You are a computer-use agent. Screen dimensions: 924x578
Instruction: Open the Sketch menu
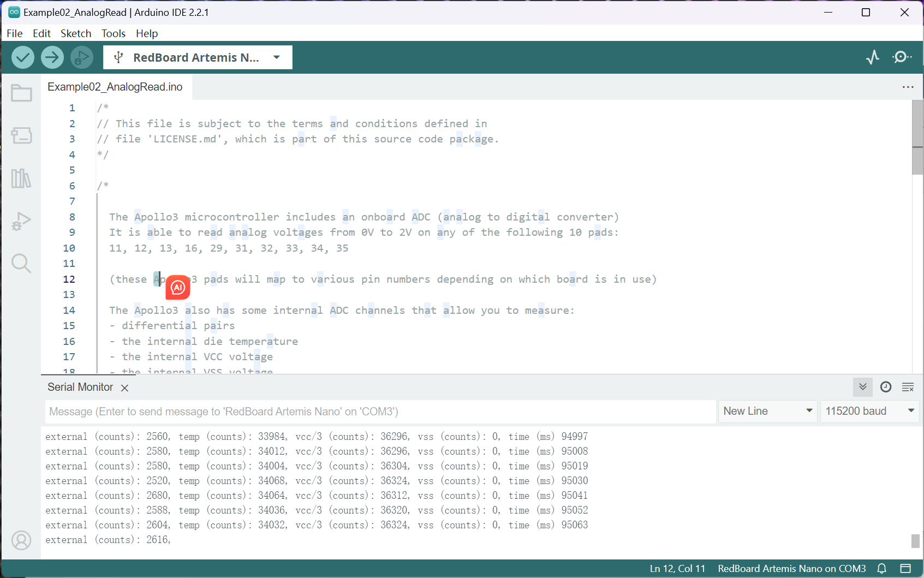click(x=76, y=33)
